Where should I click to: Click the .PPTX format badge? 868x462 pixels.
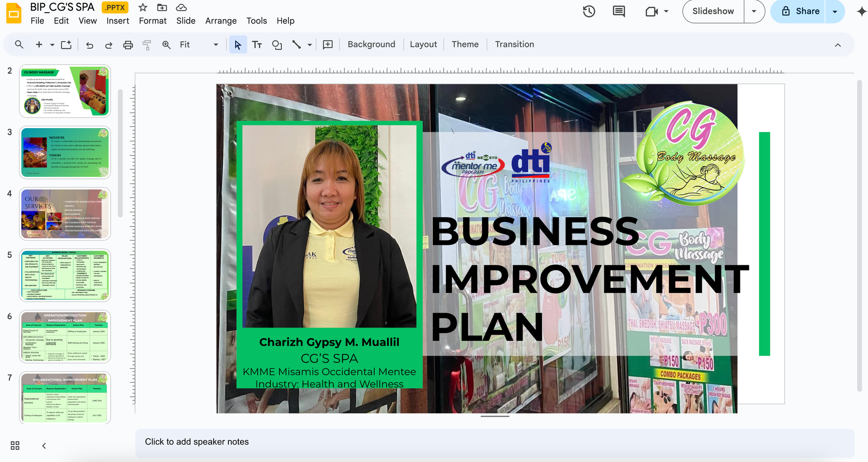115,7
